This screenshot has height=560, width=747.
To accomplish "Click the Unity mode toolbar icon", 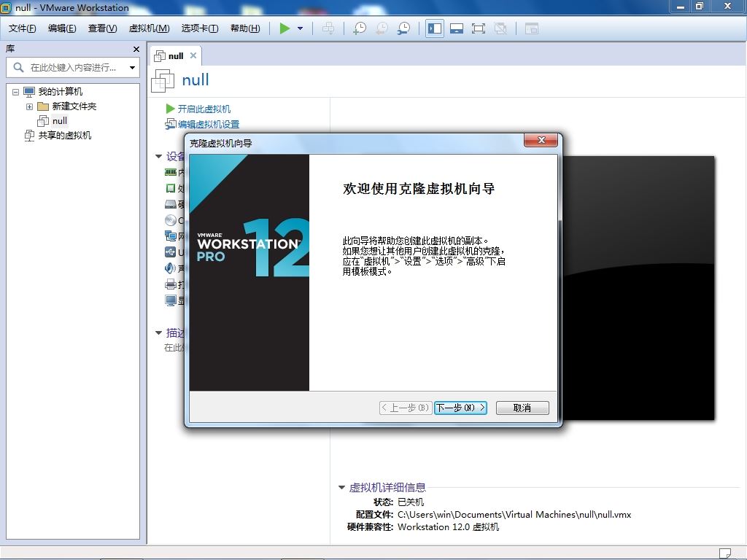I will tap(500, 28).
